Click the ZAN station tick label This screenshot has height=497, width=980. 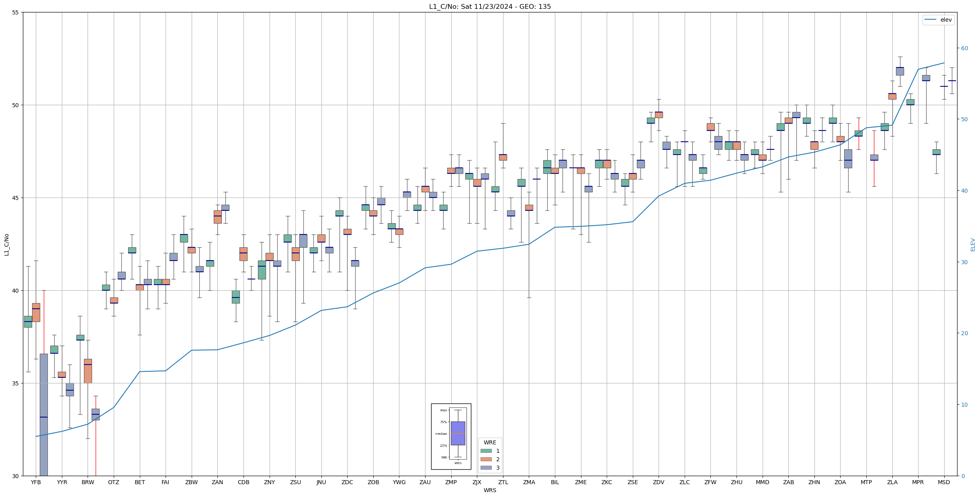pos(217,482)
